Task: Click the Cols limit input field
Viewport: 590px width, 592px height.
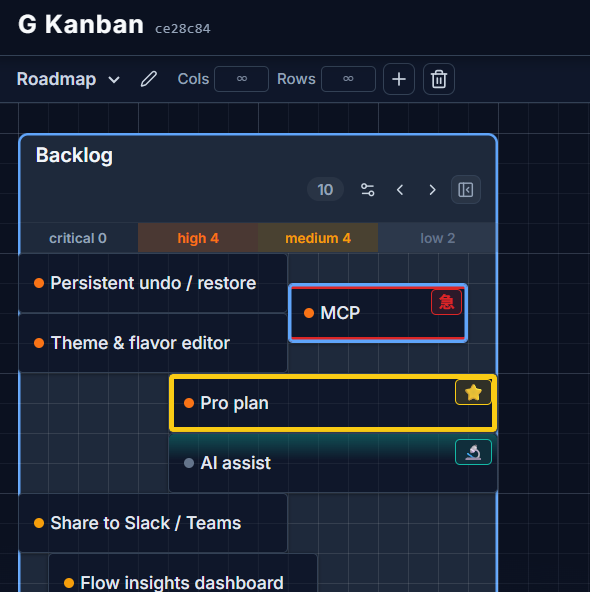Action: 242,79
